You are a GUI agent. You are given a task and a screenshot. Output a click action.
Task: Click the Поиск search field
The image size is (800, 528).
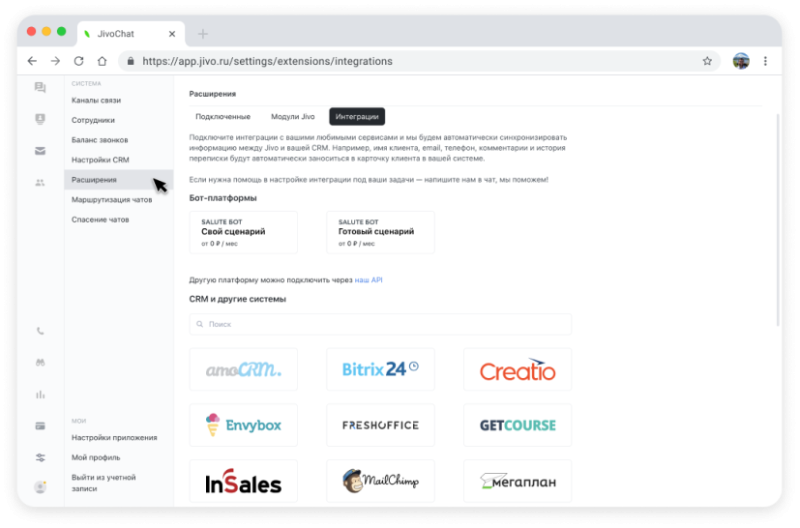[x=380, y=324]
